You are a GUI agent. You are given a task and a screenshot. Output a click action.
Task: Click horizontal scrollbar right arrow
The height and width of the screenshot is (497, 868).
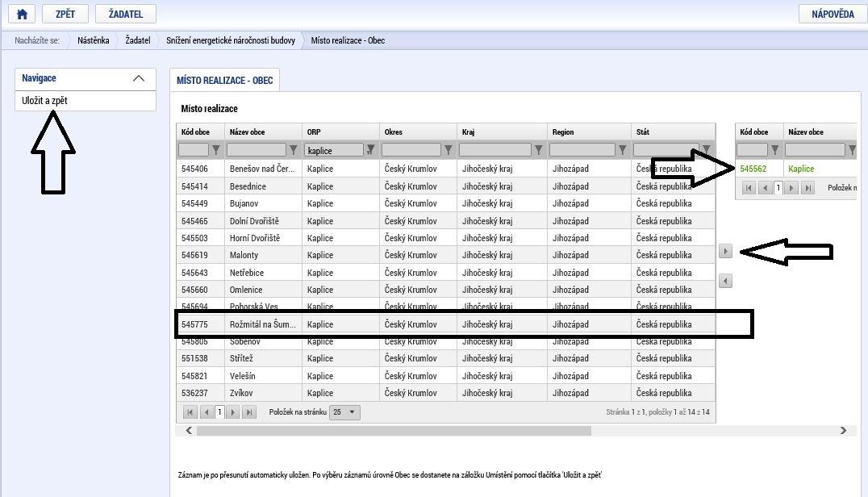tap(843, 431)
